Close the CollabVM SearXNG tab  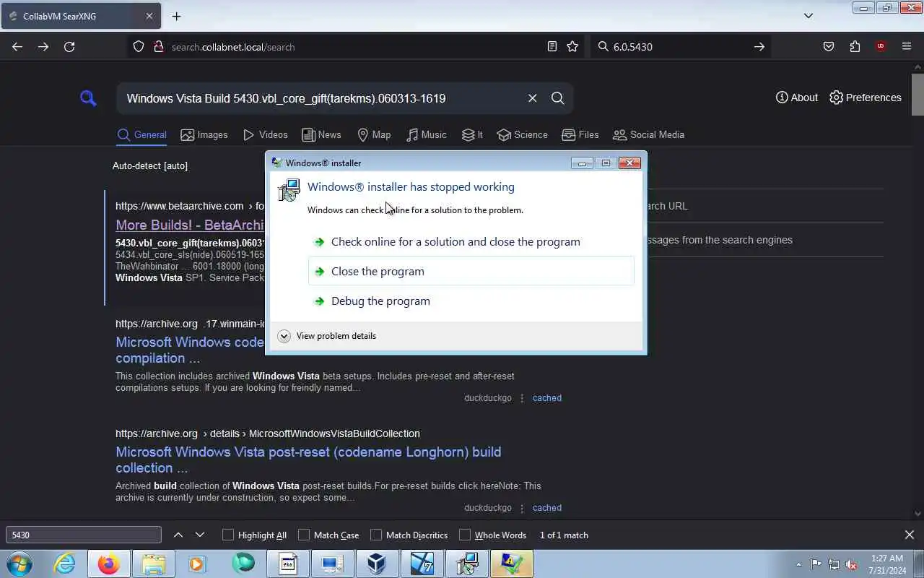coord(149,16)
